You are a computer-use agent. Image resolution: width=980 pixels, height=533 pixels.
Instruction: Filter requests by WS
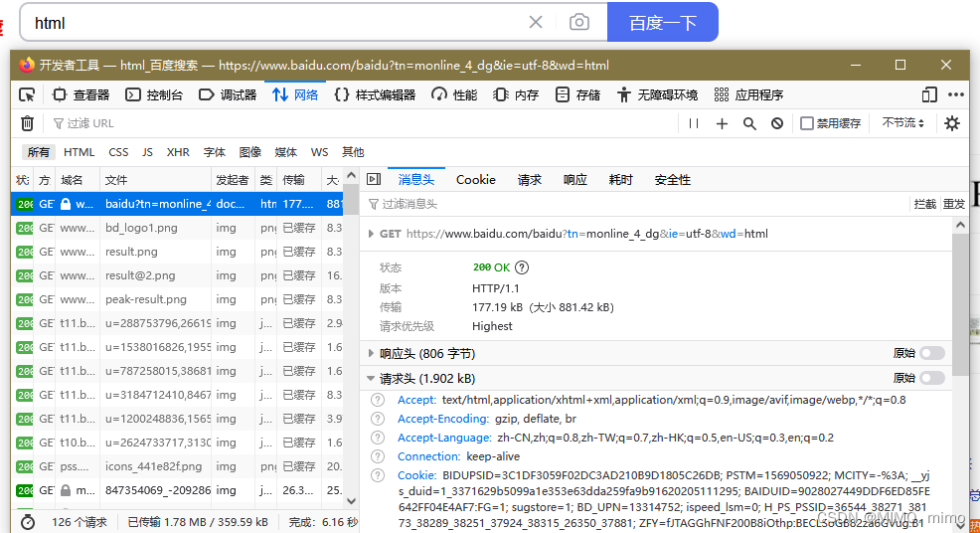coord(319,152)
